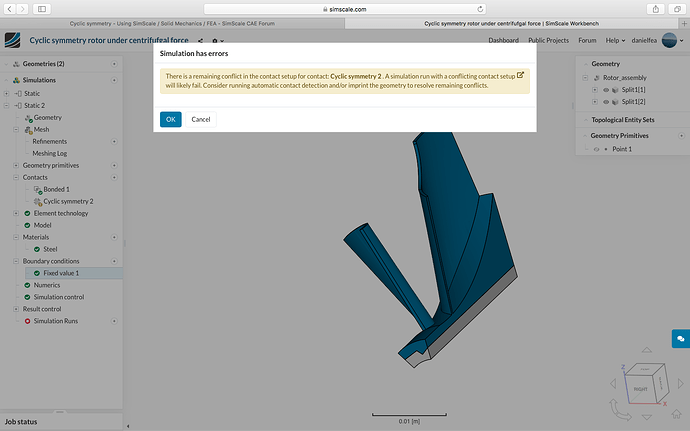690x431 pixels.
Task: Create new simulation run with plus icon
Action: pyautogui.click(x=114, y=321)
